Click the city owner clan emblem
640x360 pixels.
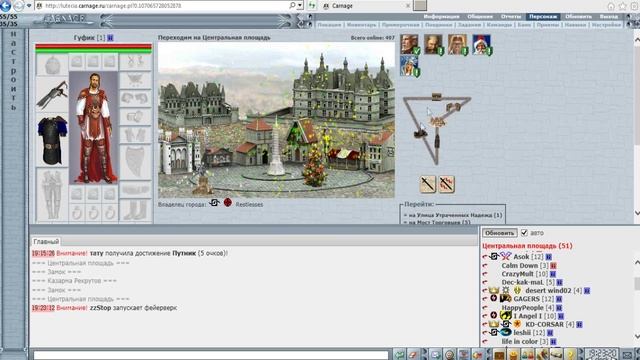point(214,202)
